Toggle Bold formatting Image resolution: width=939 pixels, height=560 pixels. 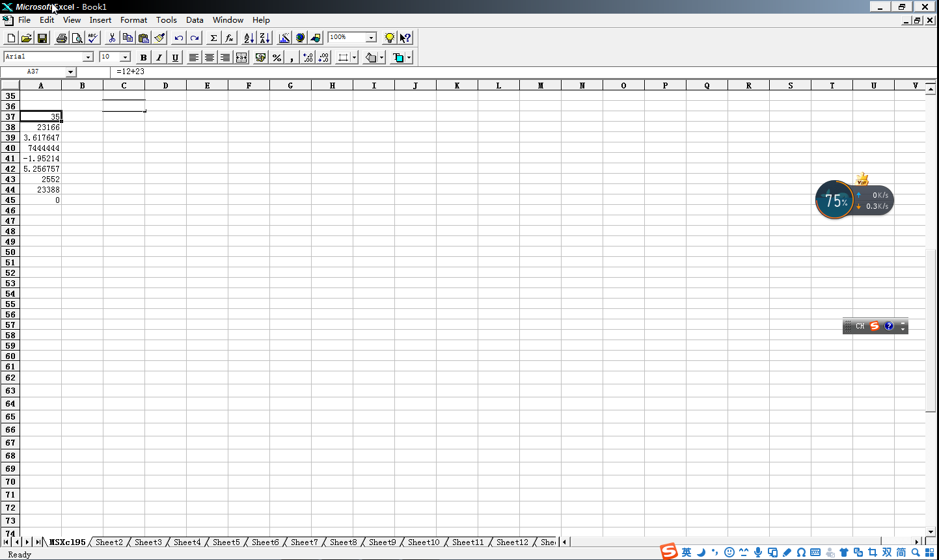point(143,58)
